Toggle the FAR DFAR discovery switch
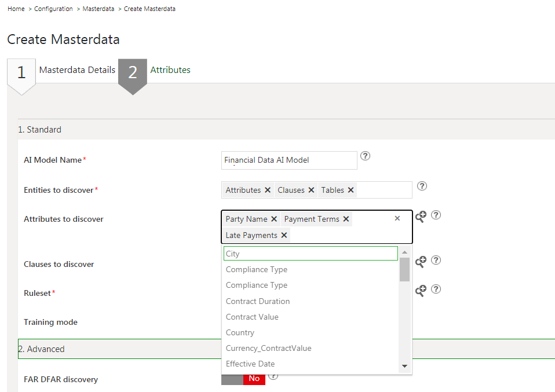Image resolution: width=555 pixels, height=392 pixels. 243,378
